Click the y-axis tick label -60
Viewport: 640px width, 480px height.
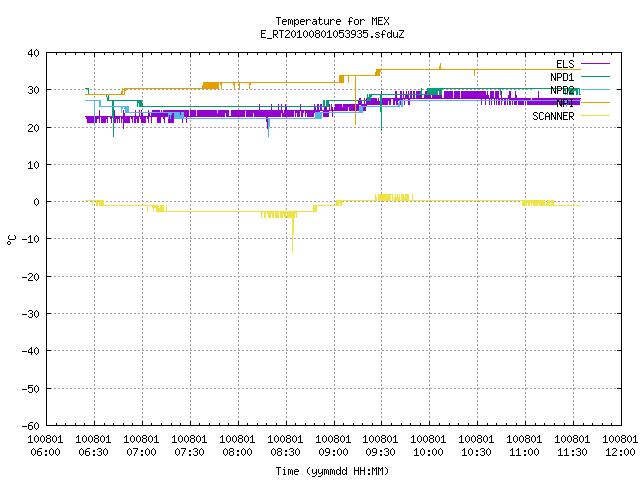coord(31,425)
